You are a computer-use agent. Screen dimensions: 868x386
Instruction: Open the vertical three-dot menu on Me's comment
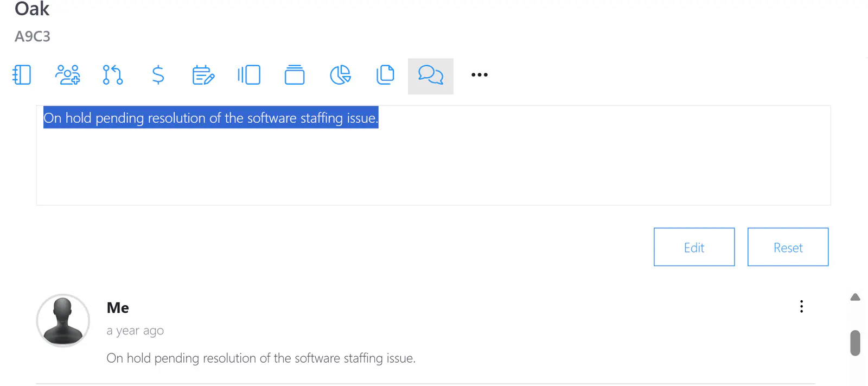(801, 307)
